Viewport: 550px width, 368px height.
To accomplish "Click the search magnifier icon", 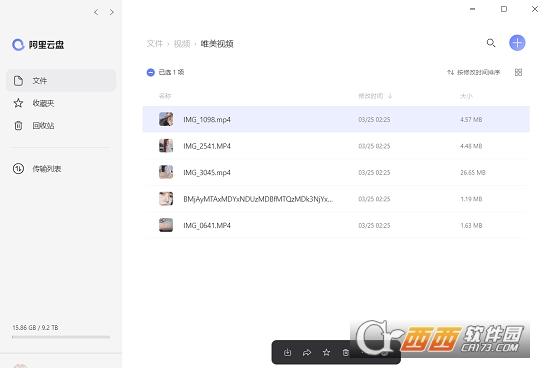I will pyautogui.click(x=491, y=43).
